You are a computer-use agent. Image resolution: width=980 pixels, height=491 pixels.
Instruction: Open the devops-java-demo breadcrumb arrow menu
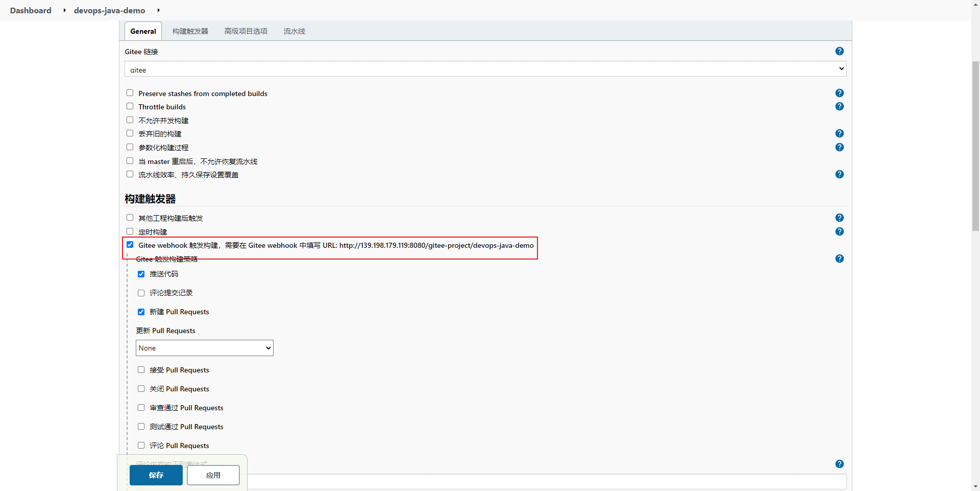[158, 10]
